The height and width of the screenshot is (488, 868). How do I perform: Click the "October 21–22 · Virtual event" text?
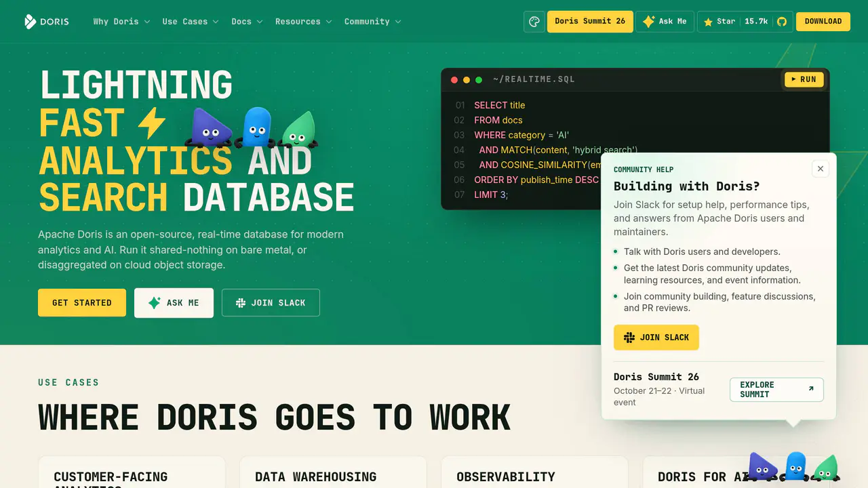point(659,396)
